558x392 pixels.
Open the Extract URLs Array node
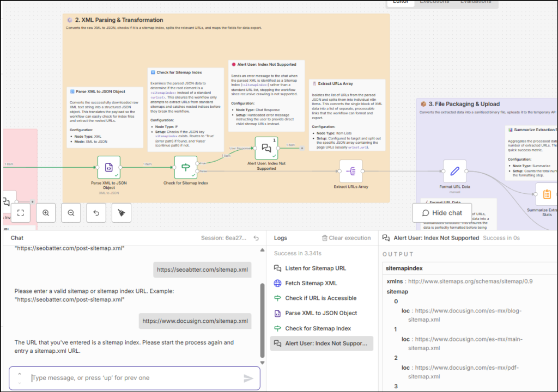coord(350,171)
